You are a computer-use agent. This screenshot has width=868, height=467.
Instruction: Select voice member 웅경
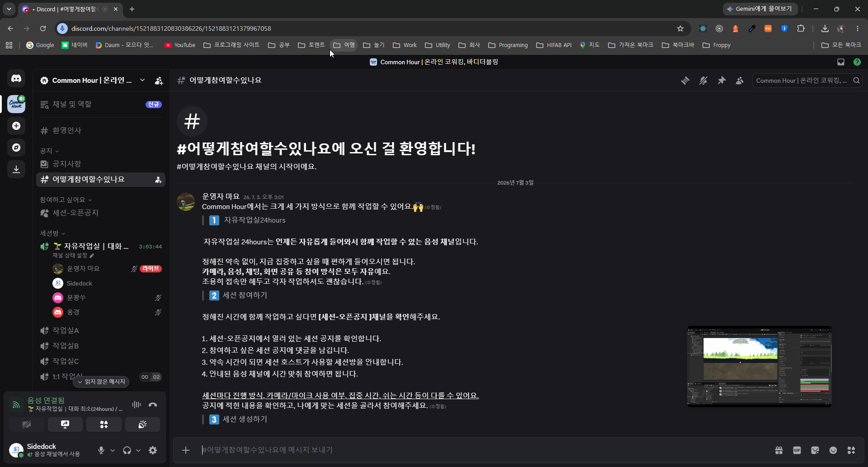107,312
